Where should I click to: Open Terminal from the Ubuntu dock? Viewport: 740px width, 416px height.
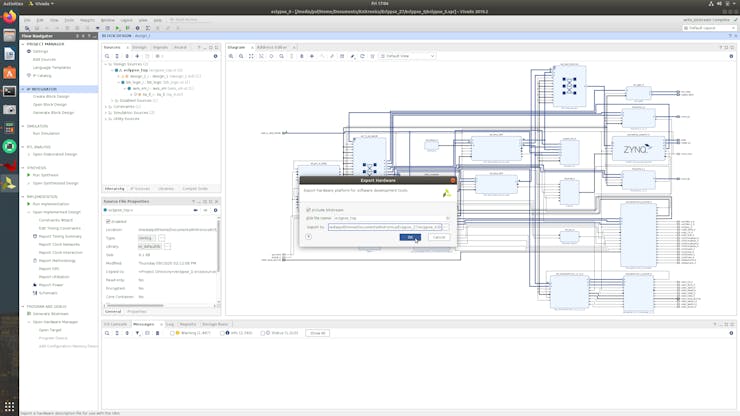(9, 91)
